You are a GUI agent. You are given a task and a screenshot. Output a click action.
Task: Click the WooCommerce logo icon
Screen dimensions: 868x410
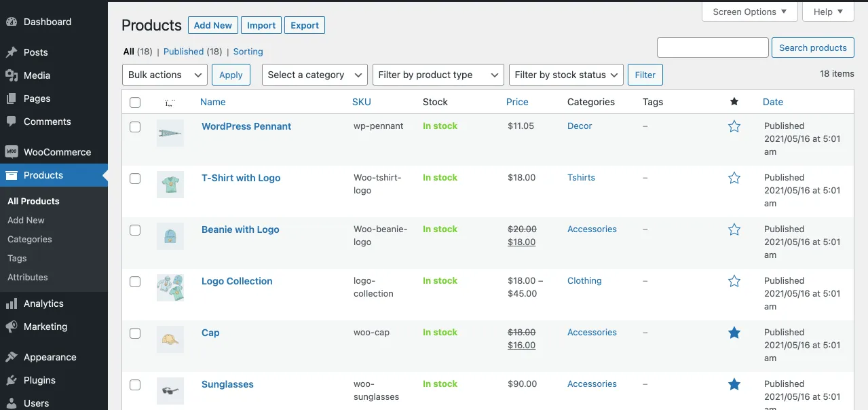point(11,152)
